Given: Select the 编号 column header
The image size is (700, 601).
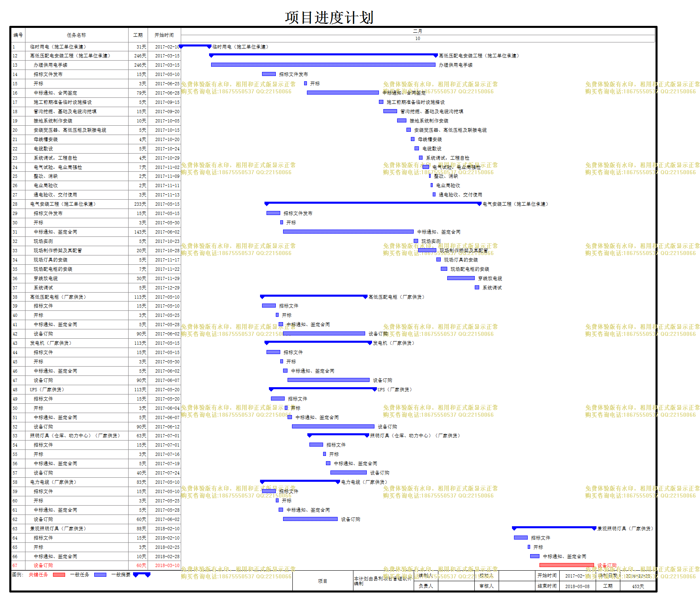Looking at the screenshot, I should [18, 35].
